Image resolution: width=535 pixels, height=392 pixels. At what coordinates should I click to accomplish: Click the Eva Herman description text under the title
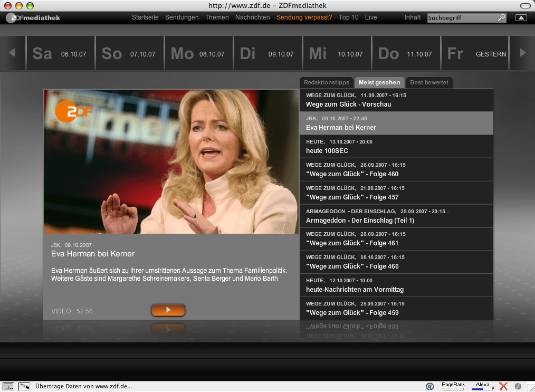169,275
